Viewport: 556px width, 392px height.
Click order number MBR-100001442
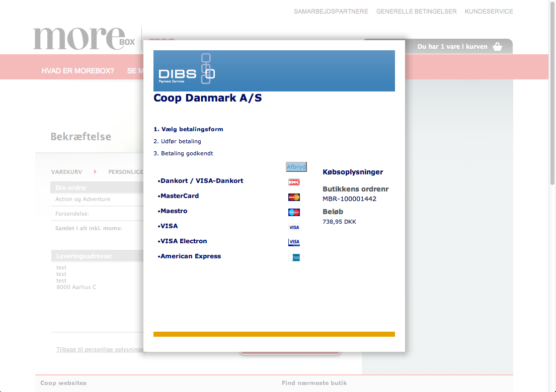[349, 199]
